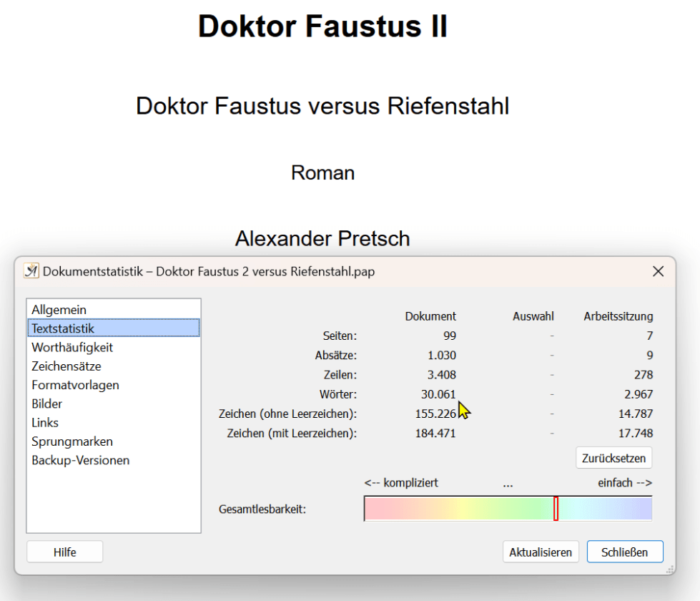
Task: Click the Aktualisieren button
Action: click(541, 552)
